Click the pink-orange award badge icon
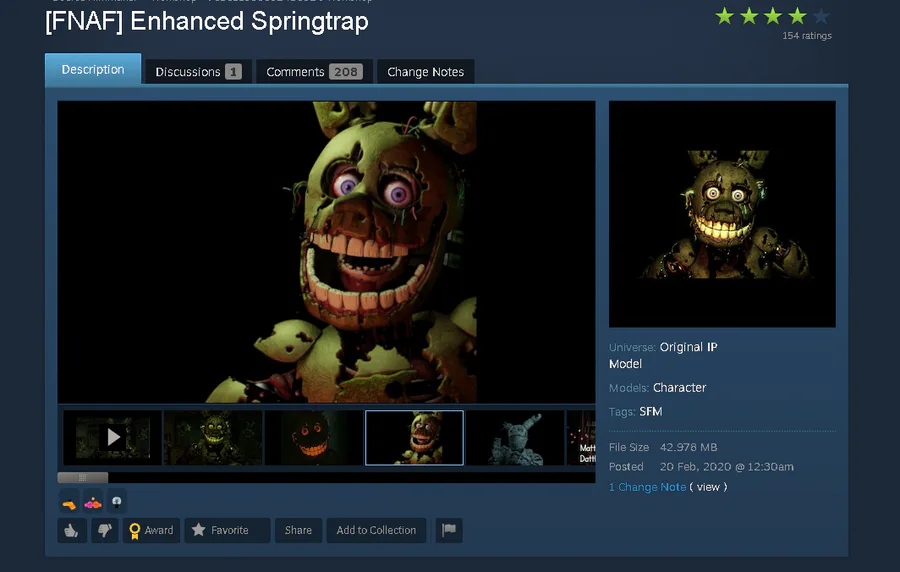Image resolution: width=900 pixels, height=572 pixels. coord(93,503)
